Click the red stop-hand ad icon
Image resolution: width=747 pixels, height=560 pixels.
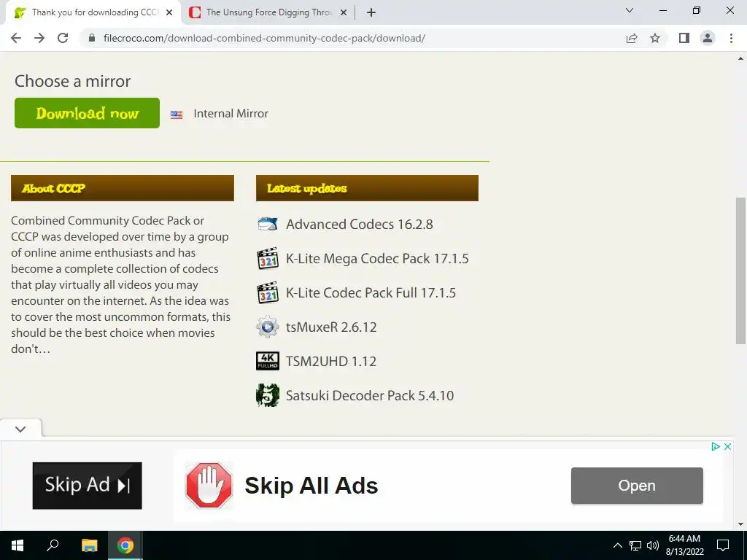click(x=209, y=486)
